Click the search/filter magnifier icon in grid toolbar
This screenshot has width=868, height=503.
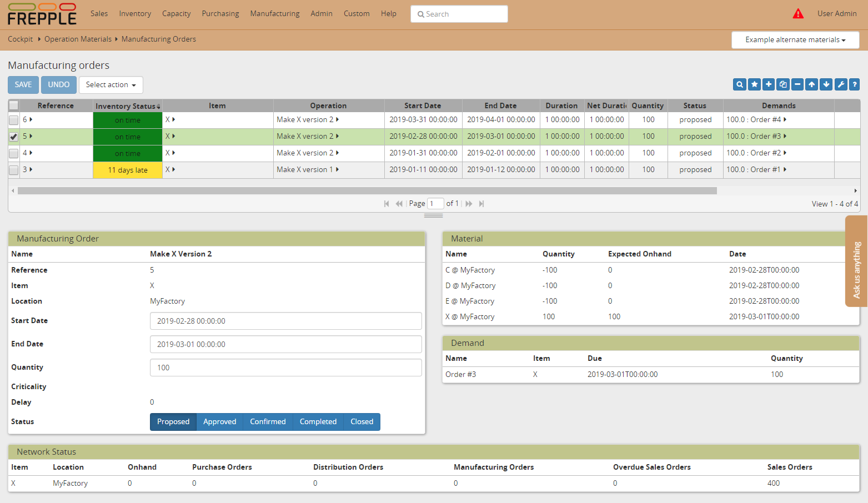click(x=739, y=84)
